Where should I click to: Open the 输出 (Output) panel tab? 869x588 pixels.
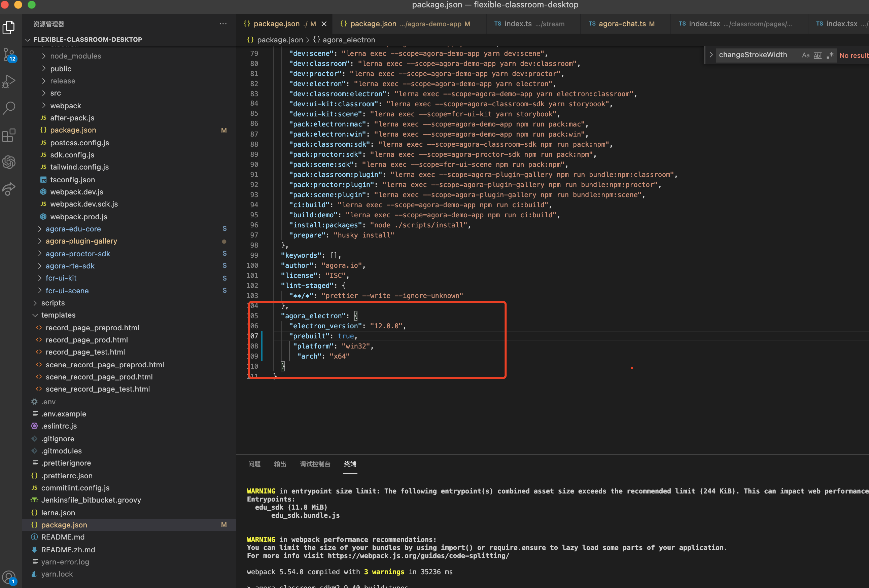pyautogui.click(x=280, y=464)
